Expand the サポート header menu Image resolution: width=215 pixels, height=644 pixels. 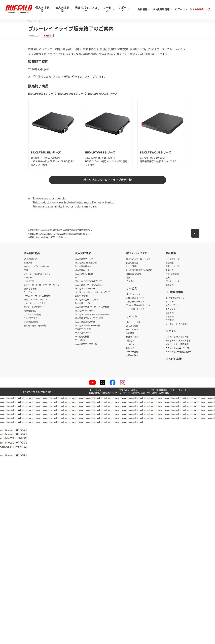124,9
